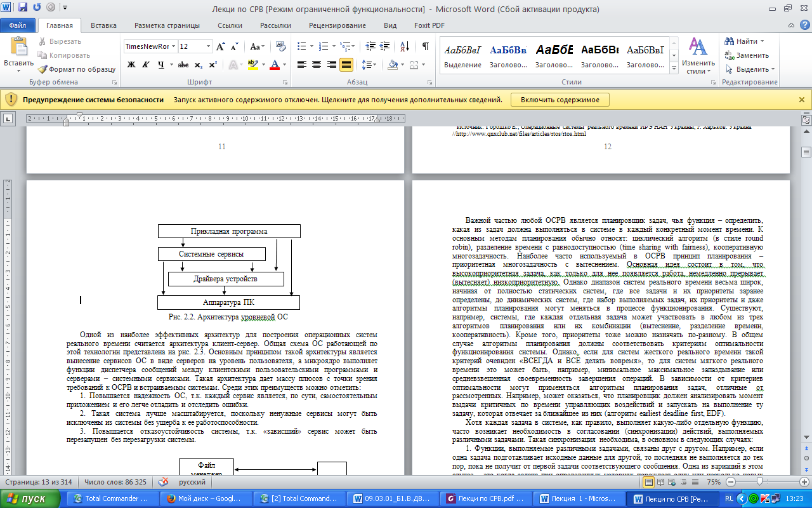Switch to Full Screen Reading view icon in status bar
The height and width of the screenshot is (508, 812).
(661, 482)
